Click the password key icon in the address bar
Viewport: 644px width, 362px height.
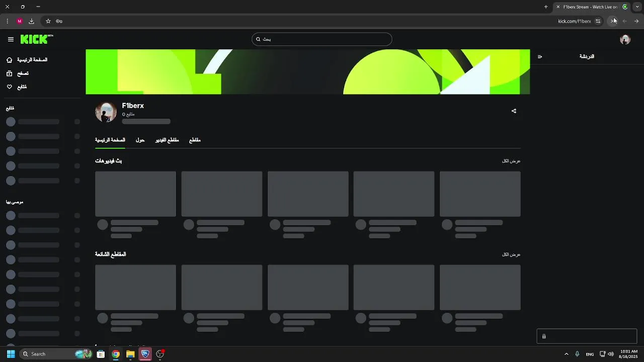click(59, 21)
